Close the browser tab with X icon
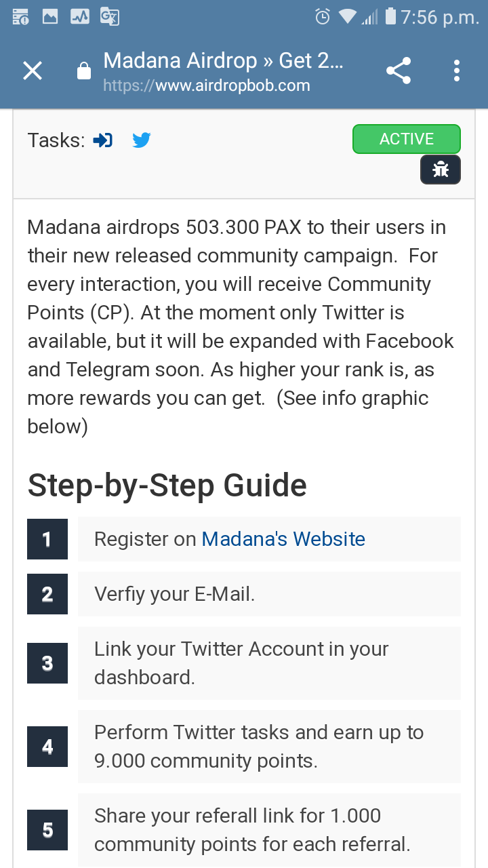The height and width of the screenshot is (868, 488). [33, 71]
